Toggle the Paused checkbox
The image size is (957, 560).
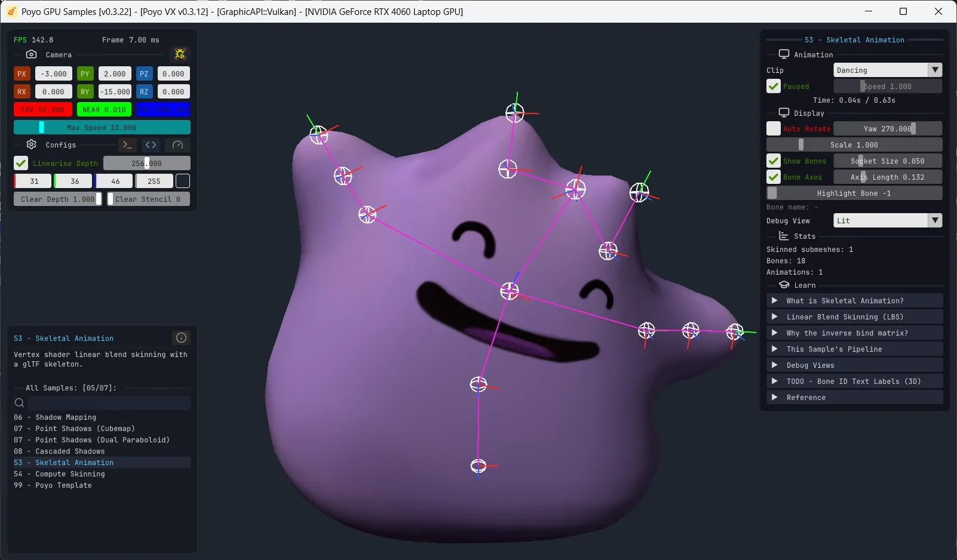[x=774, y=86]
